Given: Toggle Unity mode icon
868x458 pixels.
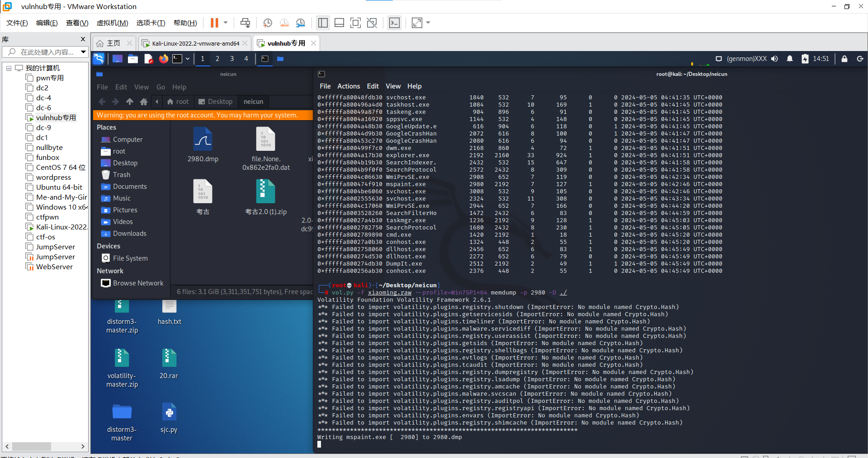Looking at the screenshot, I should (372, 23).
